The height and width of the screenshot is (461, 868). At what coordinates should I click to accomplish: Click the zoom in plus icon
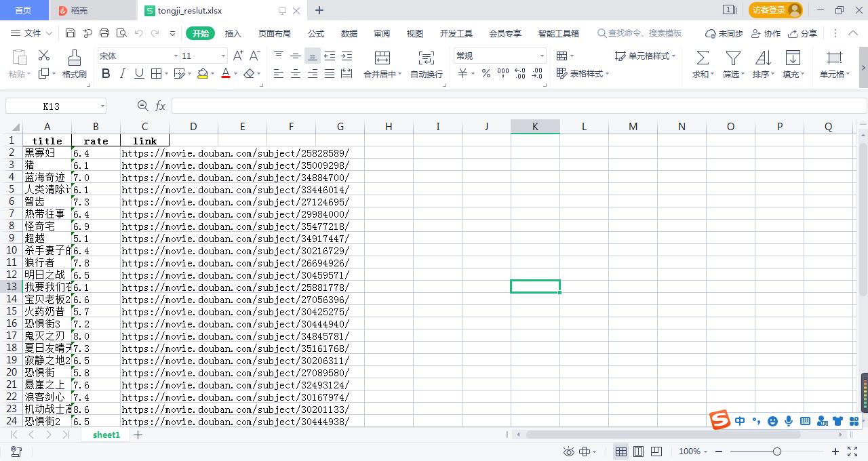[835, 452]
